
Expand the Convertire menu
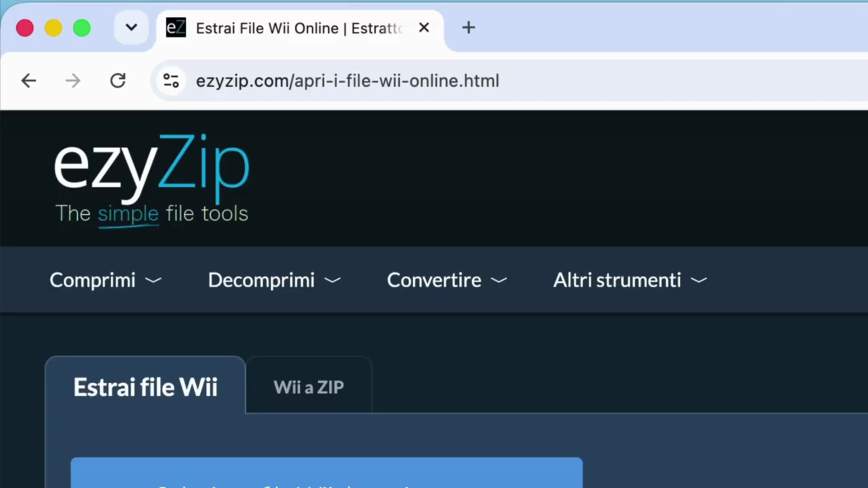click(447, 280)
